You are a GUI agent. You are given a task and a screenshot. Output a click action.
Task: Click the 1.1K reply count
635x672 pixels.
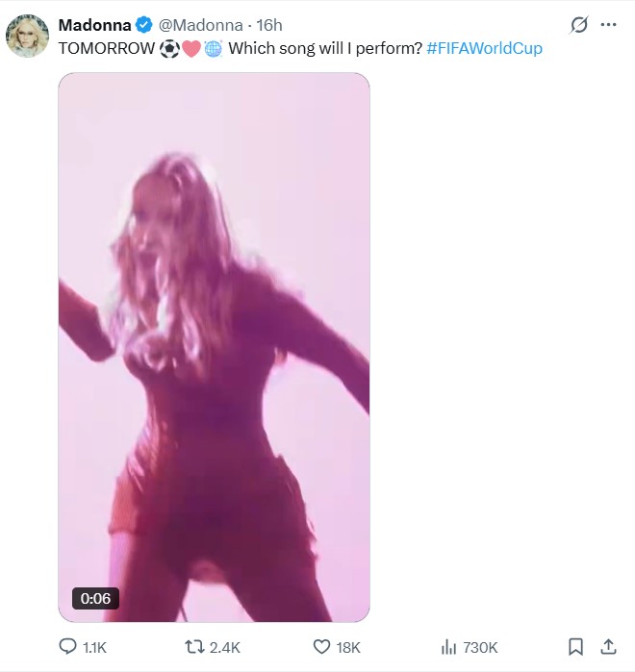click(x=94, y=647)
